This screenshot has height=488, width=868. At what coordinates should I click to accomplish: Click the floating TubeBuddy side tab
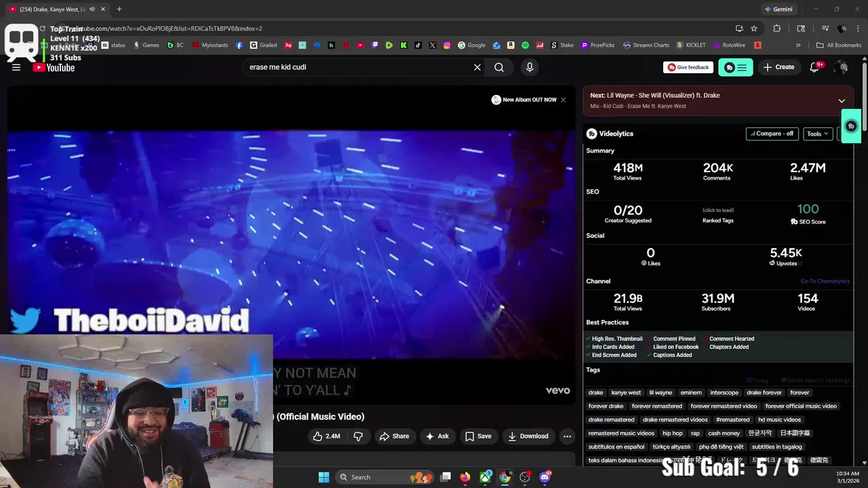coord(851,126)
